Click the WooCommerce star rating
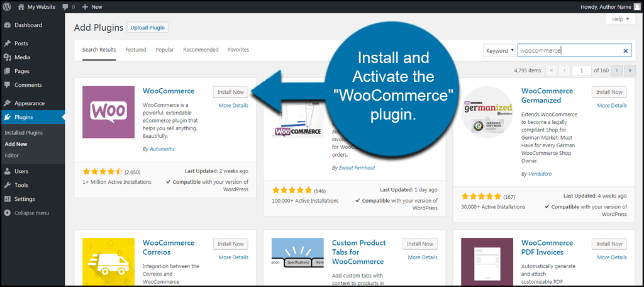This screenshot has width=644, height=287. click(x=103, y=171)
